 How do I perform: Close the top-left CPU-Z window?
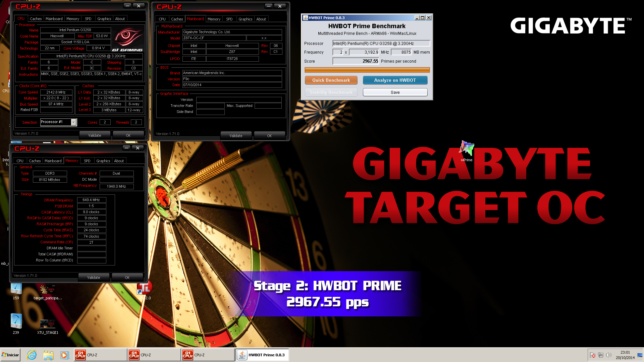139,6
